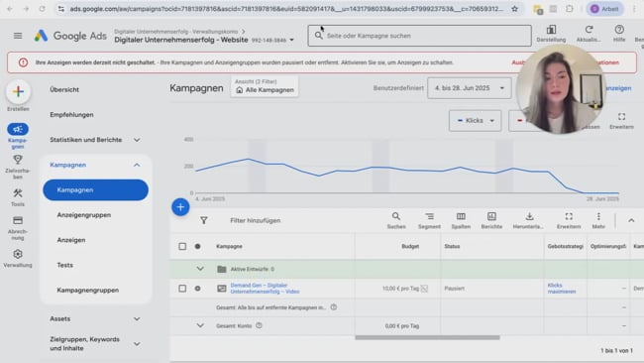Screen dimensions: 644x363
Task: Open the Mehr three-dot menu
Action: coord(598,221)
